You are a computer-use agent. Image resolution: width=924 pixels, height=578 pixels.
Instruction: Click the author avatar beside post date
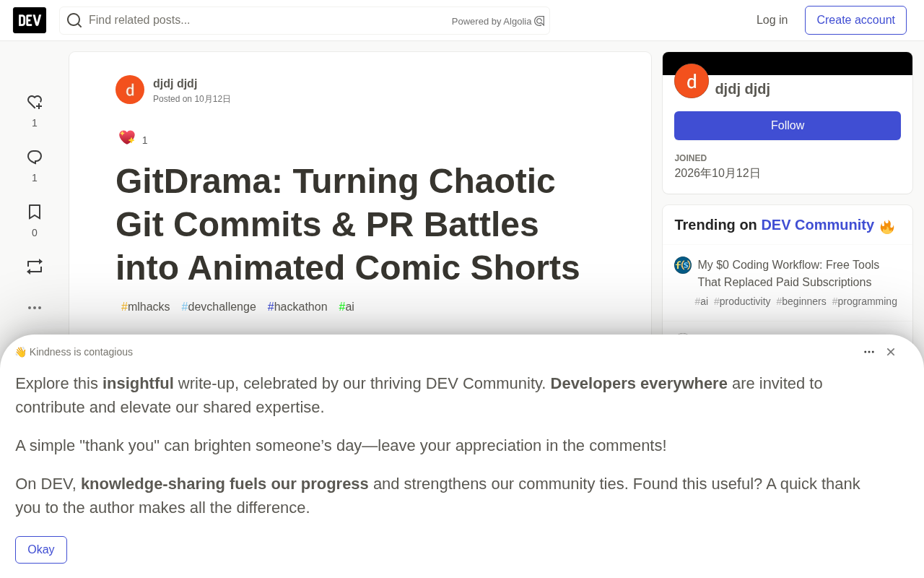[x=130, y=90]
